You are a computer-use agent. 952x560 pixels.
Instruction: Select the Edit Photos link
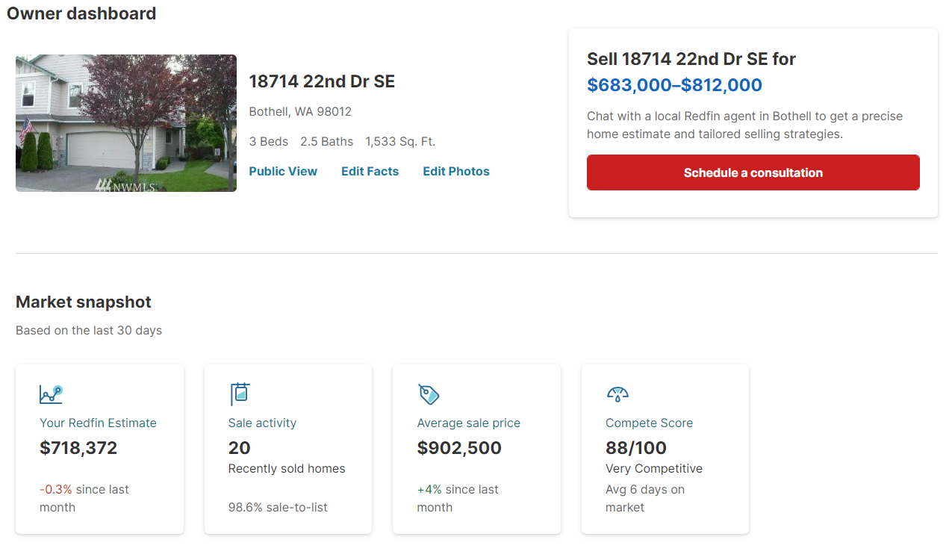coord(456,172)
